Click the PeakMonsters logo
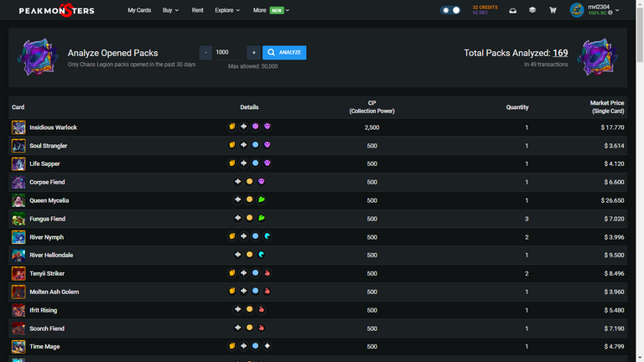Viewport: 644px width, 362px height. (x=57, y=10)
